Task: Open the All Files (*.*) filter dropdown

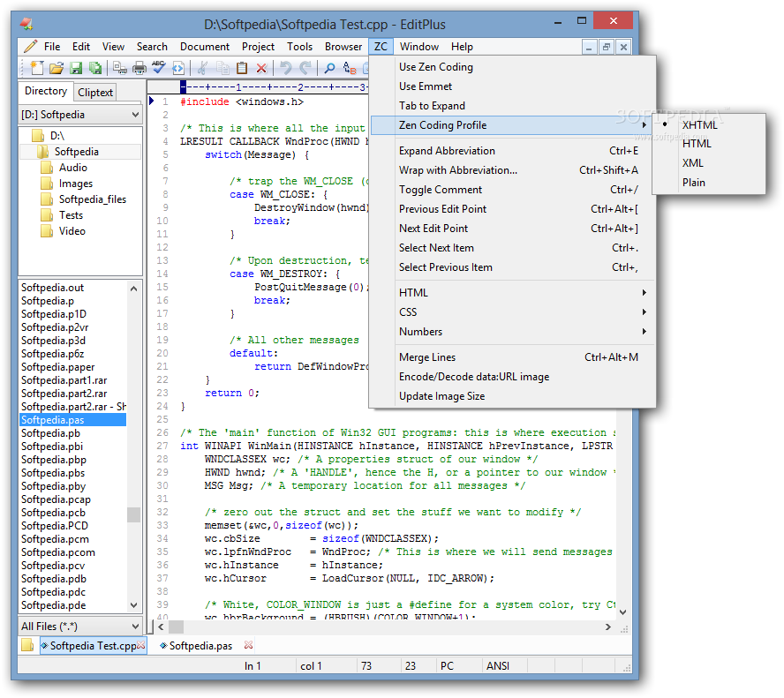Action: coord(80,626)
